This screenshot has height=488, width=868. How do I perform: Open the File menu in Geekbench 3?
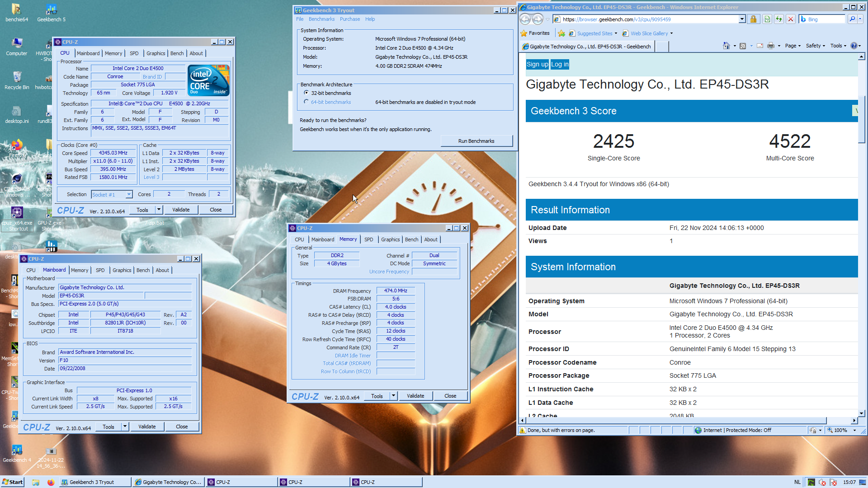pyautogui.click(x=300, y=19)
